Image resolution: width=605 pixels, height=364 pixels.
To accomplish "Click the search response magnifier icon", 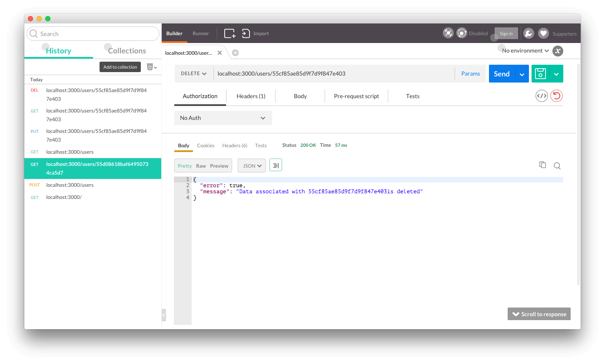I will click(x=557, y=165).
